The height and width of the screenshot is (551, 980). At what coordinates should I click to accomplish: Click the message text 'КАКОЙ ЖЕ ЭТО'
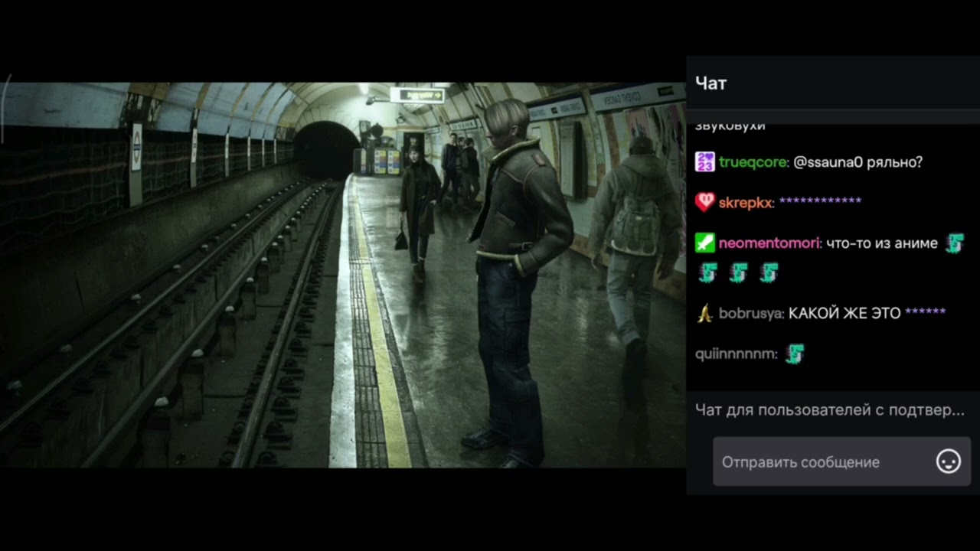click(844, 313)
